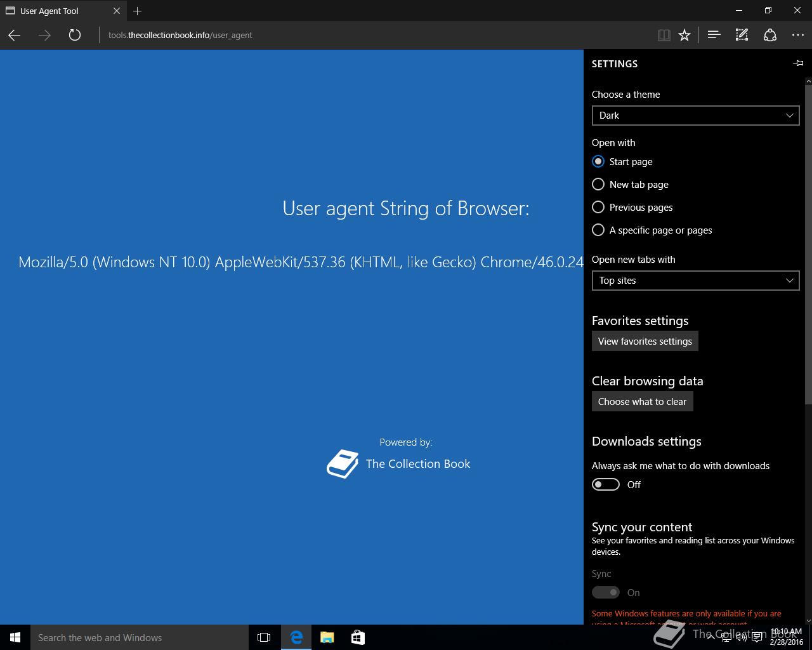Click the Search the web and Windows box

[140, 637]
